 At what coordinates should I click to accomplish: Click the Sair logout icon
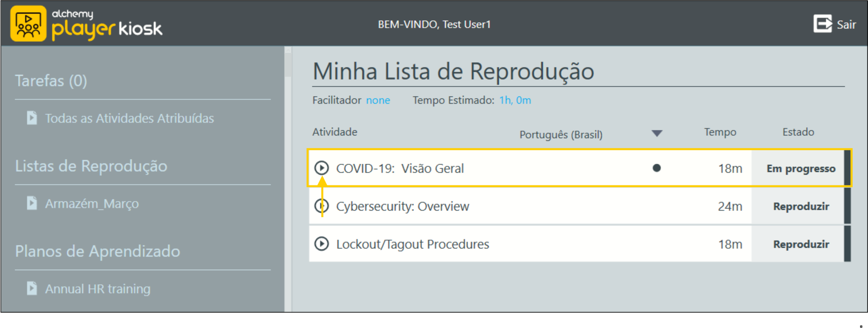coord(822,23)
